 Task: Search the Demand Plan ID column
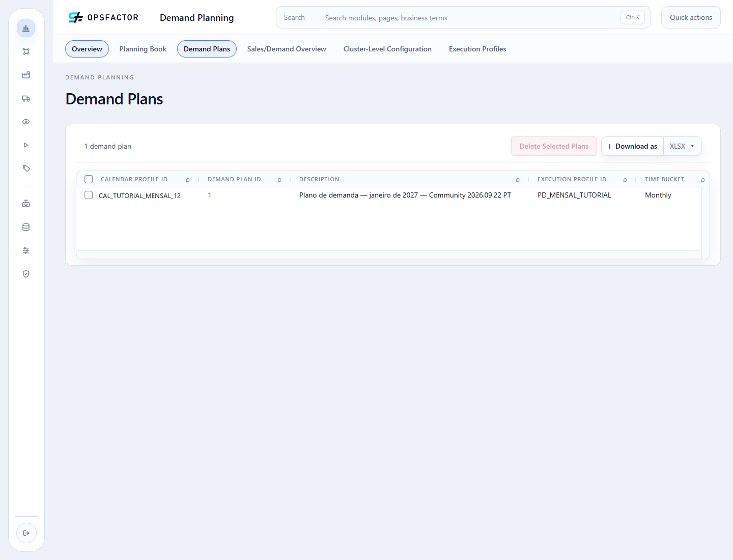279,180
